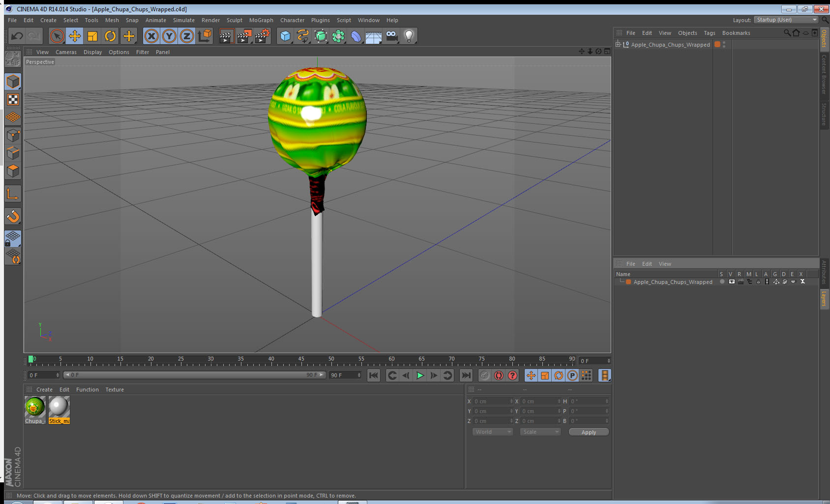The width and height of the screenshot is (830, 504).
Task: Open the Edit Render Settings icon
Action: [x=263, y=36]
